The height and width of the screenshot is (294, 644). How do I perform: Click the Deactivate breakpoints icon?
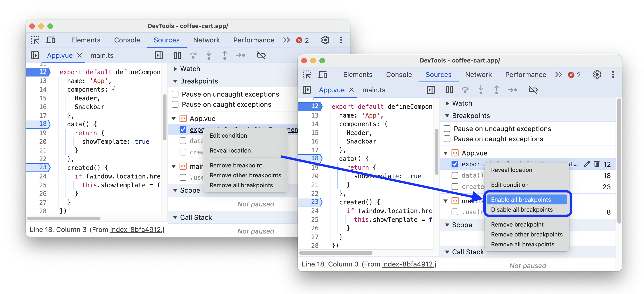pos(262,55)
